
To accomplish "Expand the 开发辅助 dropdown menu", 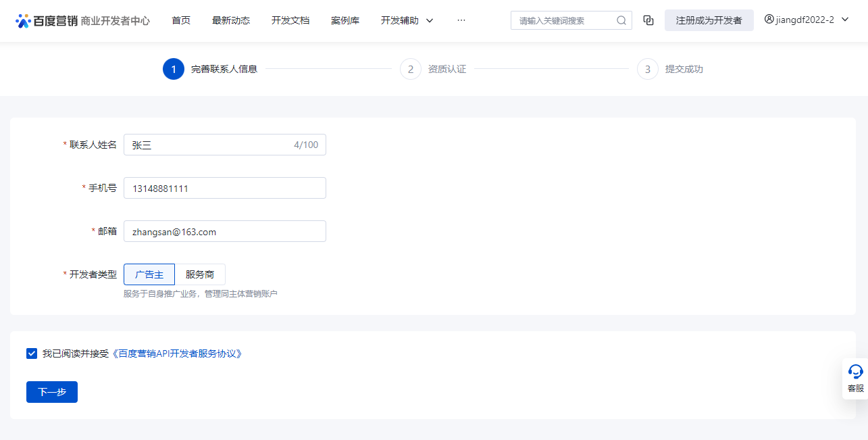I will [407, 20].
